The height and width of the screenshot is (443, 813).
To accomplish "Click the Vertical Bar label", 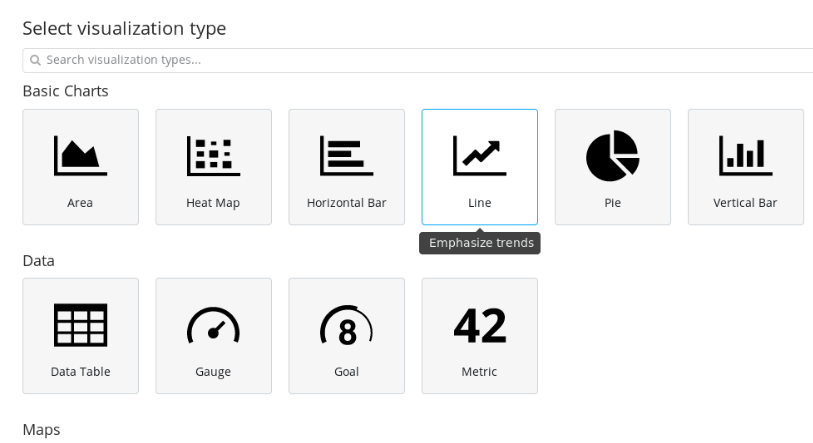I will pyautogui.click(x=745, y=203).
